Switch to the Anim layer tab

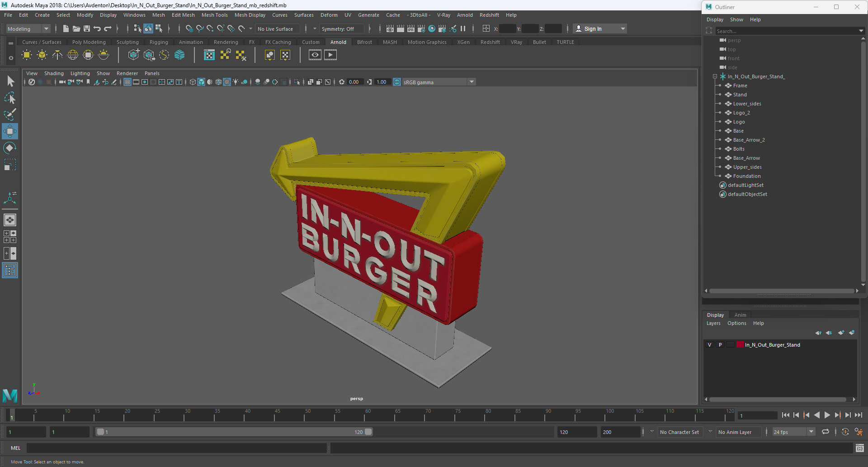coord(740,315)
